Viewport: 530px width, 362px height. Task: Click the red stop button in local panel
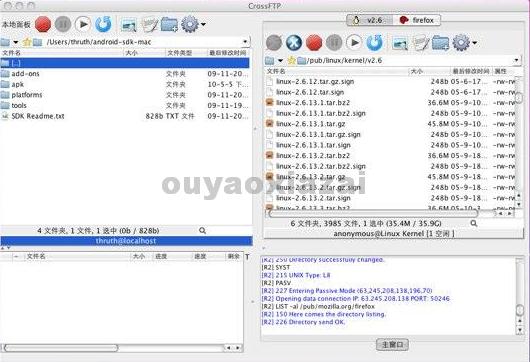tap(43, 24)
